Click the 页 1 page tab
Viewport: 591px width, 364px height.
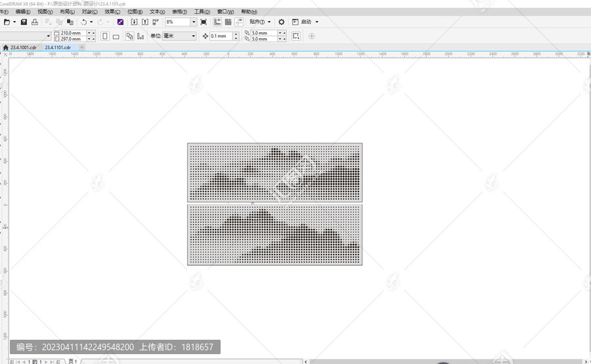(73, 361)
